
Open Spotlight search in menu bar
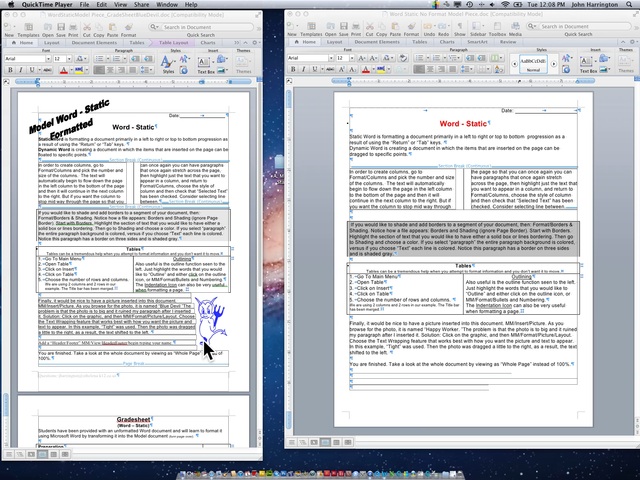(629, 4)
